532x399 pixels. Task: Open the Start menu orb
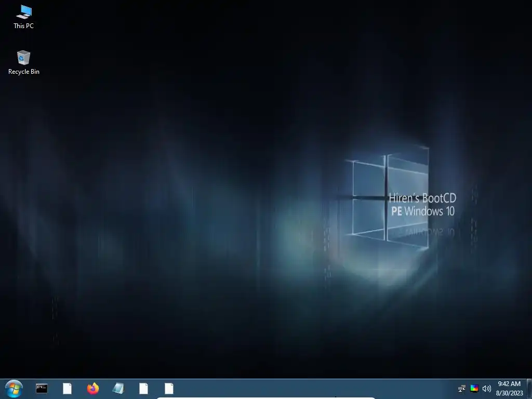point(14,389)
